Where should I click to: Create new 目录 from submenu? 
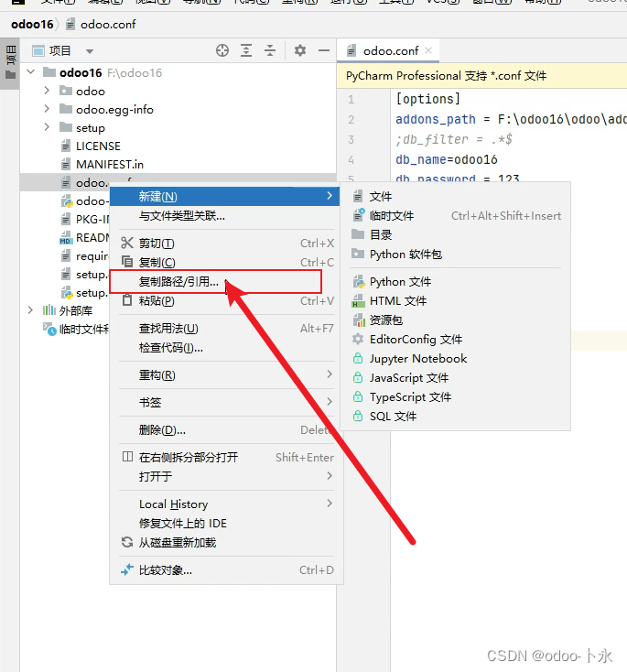pyautogui.click(x=456, y=235)
